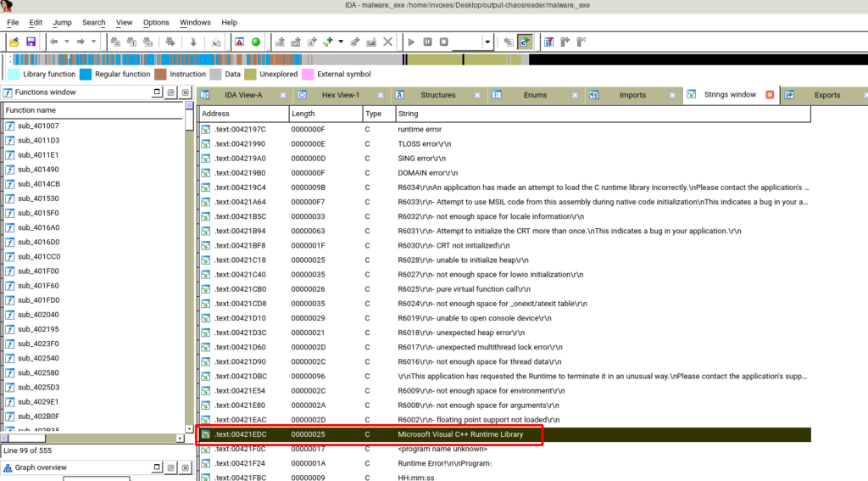
Task: Switch to the Imports tab
Action: pyautogui.click(x=632, y=95)
